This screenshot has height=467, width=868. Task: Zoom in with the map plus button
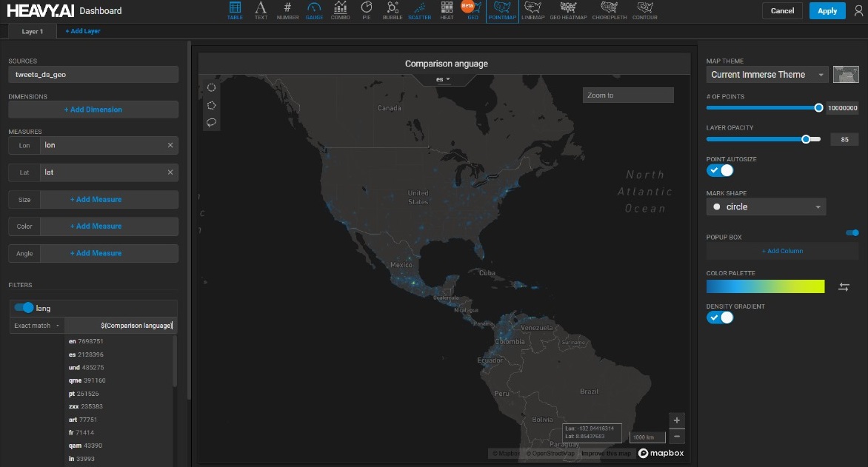coord(676,420)
